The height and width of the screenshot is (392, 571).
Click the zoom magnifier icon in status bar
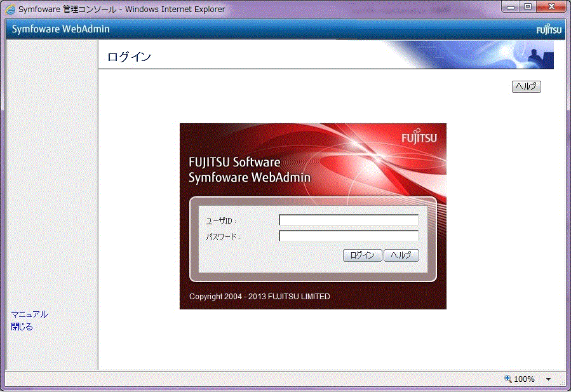click(x=507, y=379)
